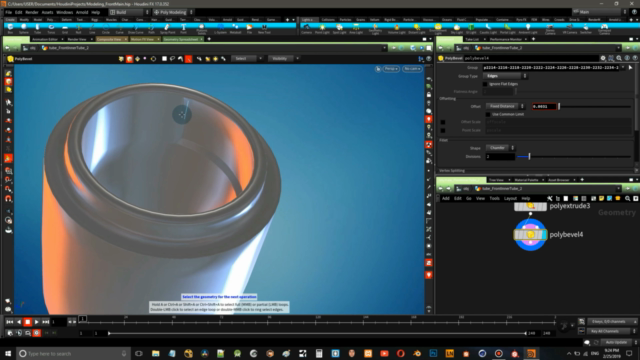Viewport: 640px width, 360px height.
Task: Select the L-System shelf tool
Action: pos(220,29)
